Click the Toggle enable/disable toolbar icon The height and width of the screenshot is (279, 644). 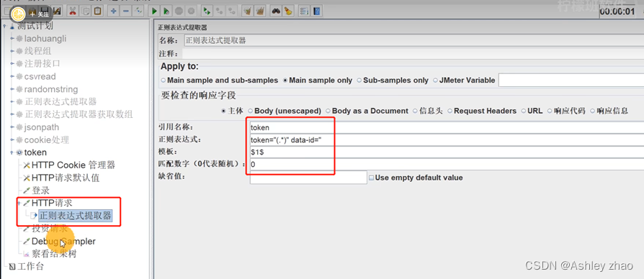(138, 11)
